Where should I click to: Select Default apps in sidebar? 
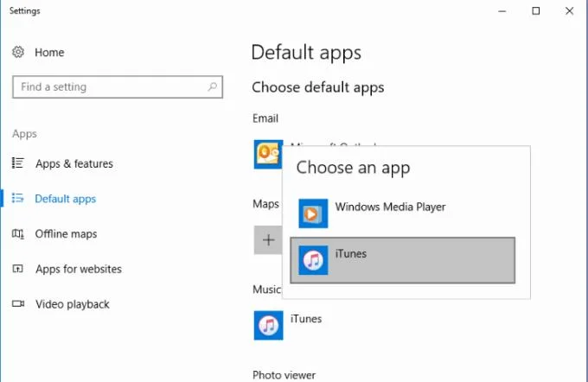click(65, 199)
